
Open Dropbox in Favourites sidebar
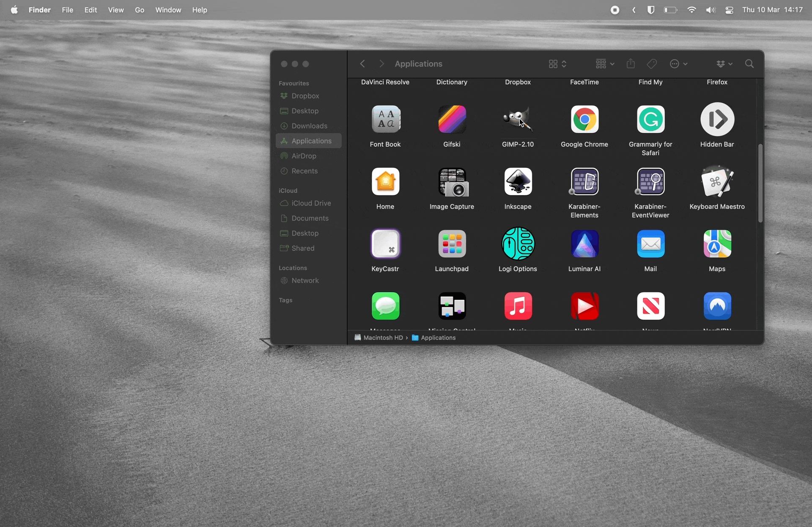click(x=308, y=96)
